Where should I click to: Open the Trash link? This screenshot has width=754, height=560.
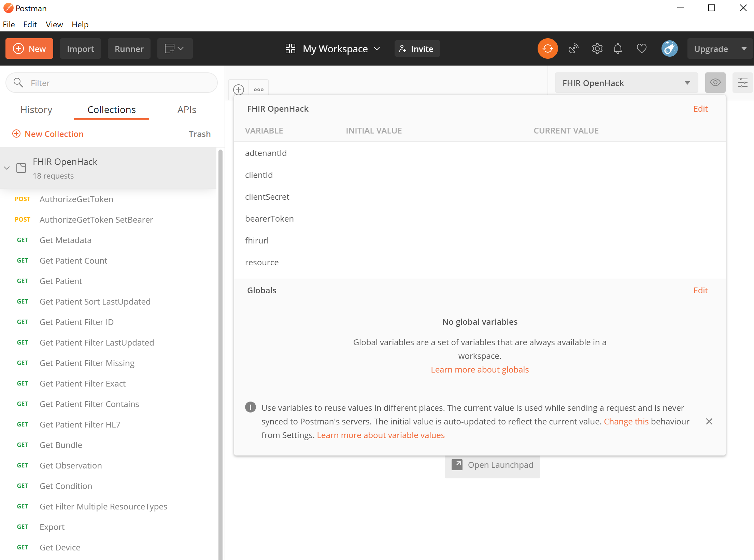pyautogui.click(x=200, y=134)
